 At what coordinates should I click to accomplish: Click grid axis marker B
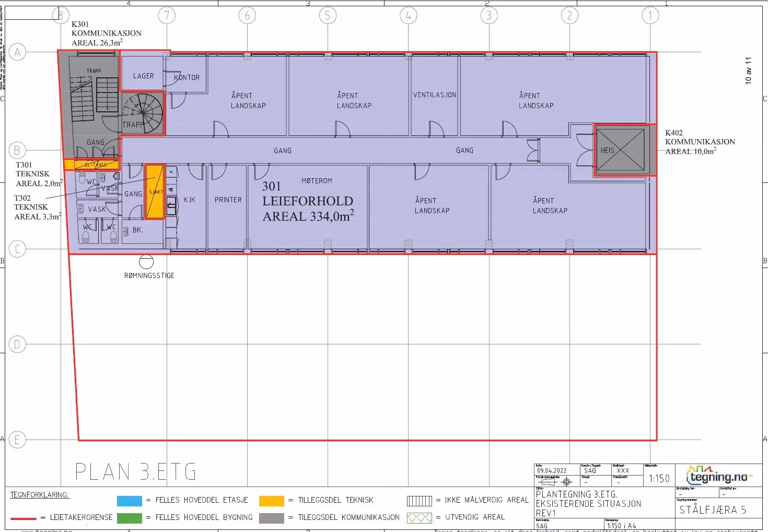coord(17,151)
